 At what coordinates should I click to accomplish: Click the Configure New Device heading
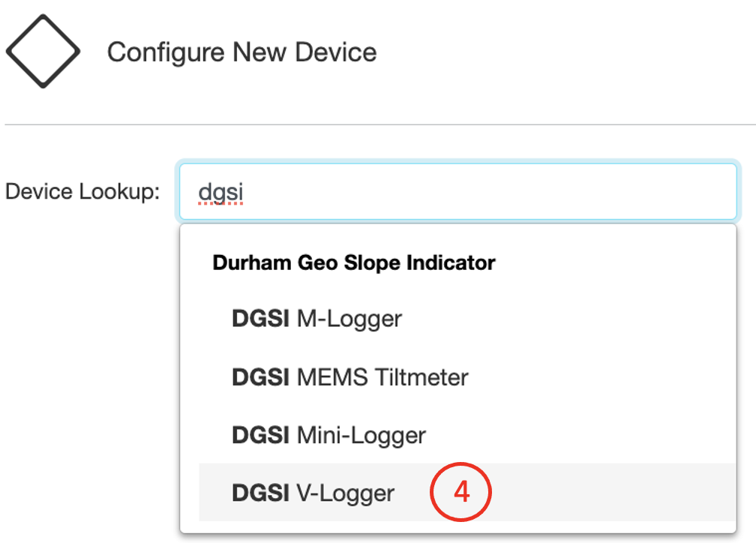pyautogui.click(x=241, y=52)
